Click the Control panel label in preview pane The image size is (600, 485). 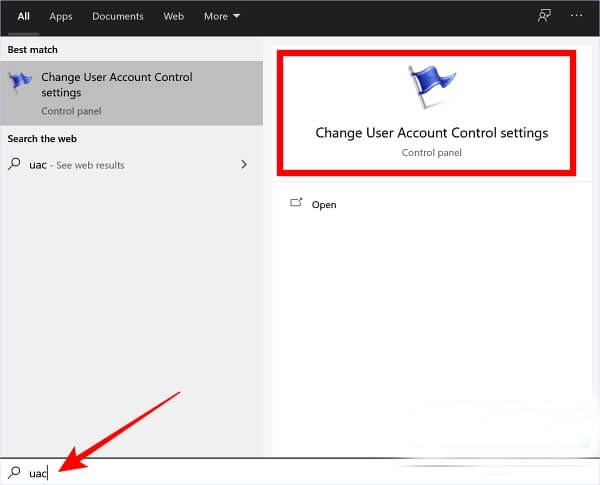pyautogui.click(x=431, y=153)
